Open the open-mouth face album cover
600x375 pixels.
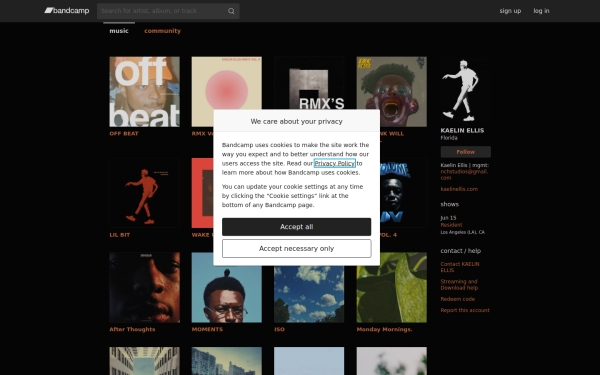coord(392,92)
